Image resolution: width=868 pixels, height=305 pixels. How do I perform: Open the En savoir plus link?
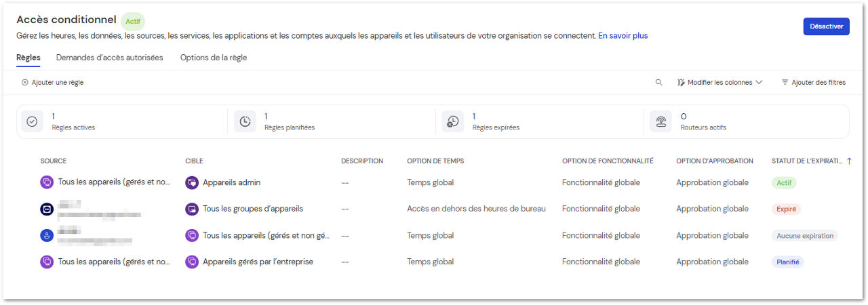[x=623, y=36]
